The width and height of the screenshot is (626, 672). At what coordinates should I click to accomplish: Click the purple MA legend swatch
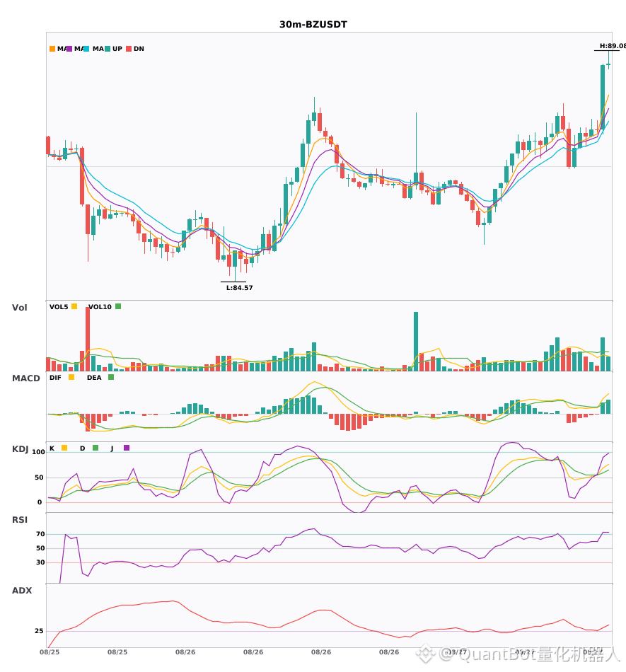pos(69,49)
